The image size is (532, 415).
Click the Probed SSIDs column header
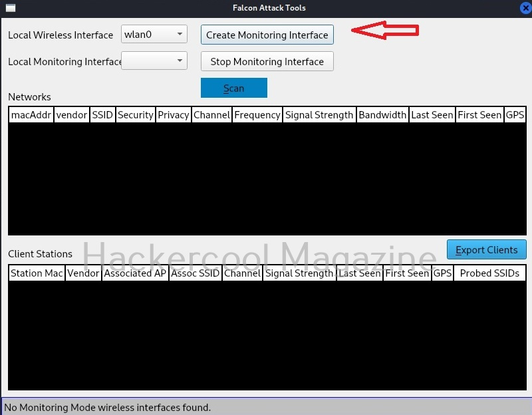[489, 273]
